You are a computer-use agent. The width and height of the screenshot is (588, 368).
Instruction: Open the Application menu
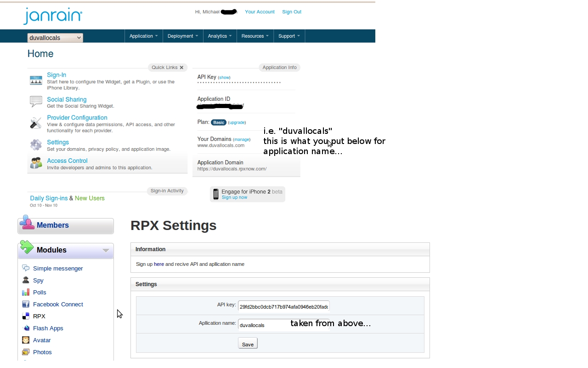click(143, 36)
